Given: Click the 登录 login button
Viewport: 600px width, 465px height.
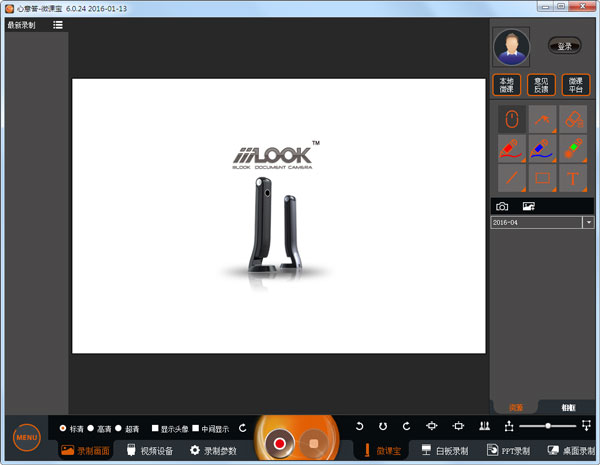Looking at the screenshot, I should pyautogui.click(x=564, y=46).
